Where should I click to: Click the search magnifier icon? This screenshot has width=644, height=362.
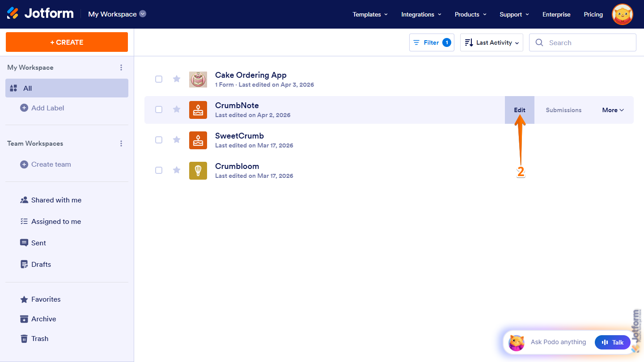(x=539, y=42)
